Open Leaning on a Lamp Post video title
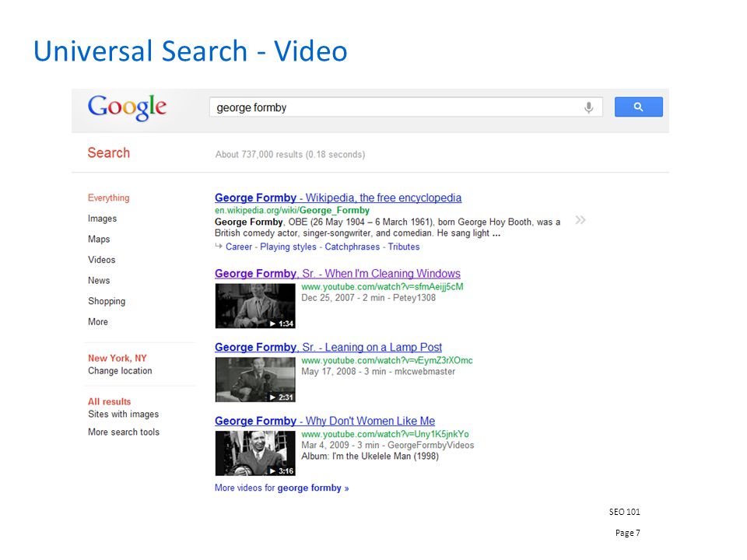The height and width of the screenshot is (560, 747). click(328, 347)
